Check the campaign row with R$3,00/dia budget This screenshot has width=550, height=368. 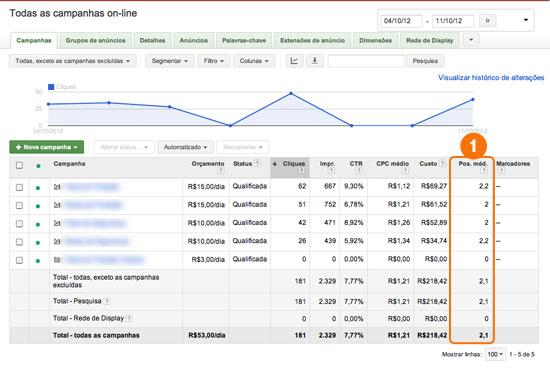coord(20,260)
